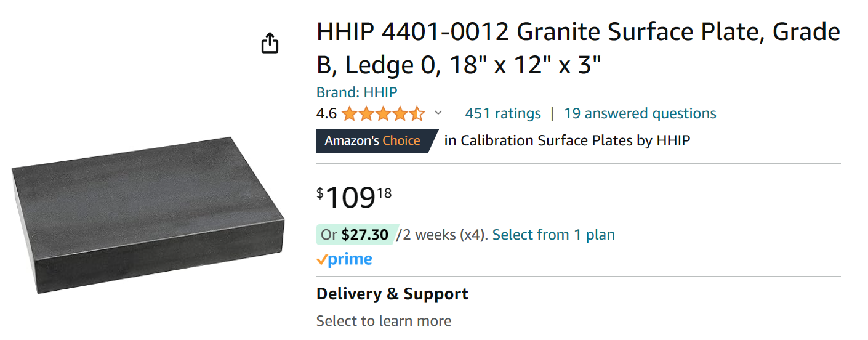The width and height of the screenshot is (868, 340).
Task: Click the green $27.30 installment badge
Action: point(357,235)
